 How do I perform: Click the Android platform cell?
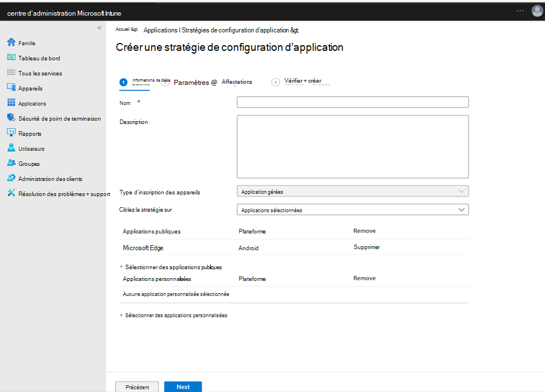click(248, 248)
